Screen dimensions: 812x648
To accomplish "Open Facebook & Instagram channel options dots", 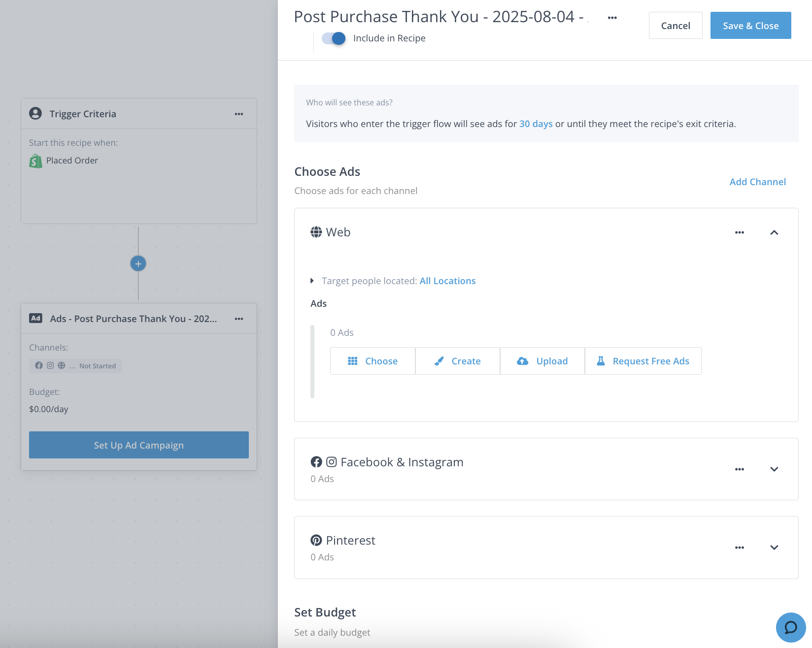I will coord(739,469).
